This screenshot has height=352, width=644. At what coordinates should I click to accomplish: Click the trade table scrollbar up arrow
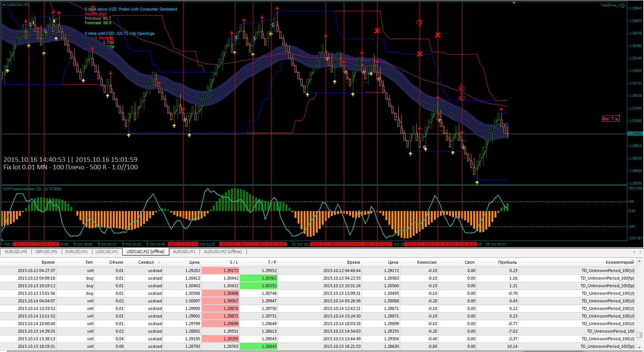click(x=639, y=261)
